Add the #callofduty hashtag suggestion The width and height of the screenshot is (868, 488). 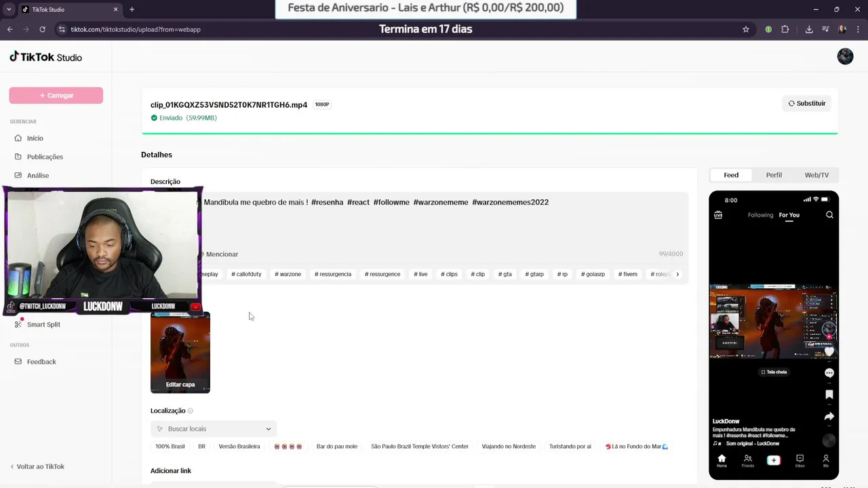[246, 274]
